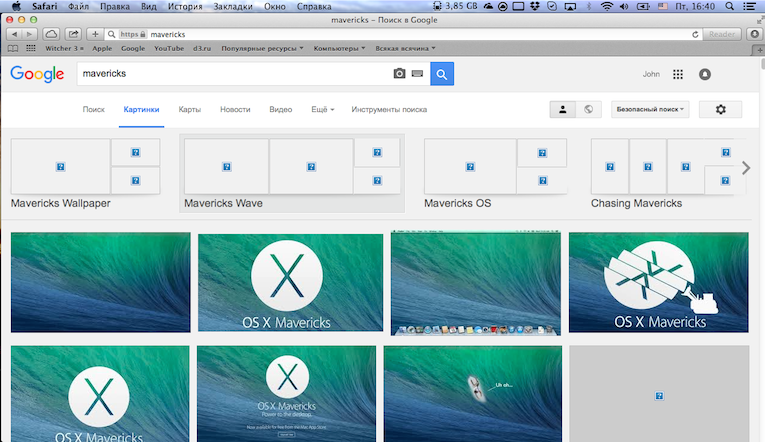Open the История menu
765x442 pixels.
coord(185,6)
